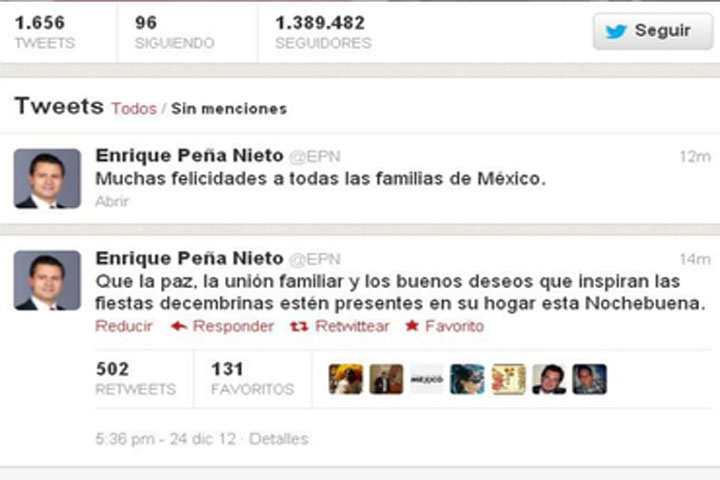This screenshot has height=480, width=720.
Task: Open the @EPN handle on top tweet
Action: point(315,157)
